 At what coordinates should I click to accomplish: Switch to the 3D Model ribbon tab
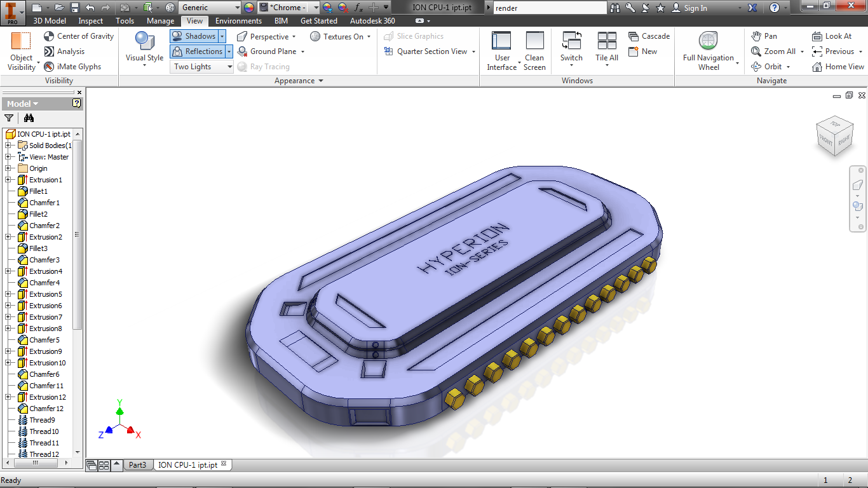tap(50, 21)
